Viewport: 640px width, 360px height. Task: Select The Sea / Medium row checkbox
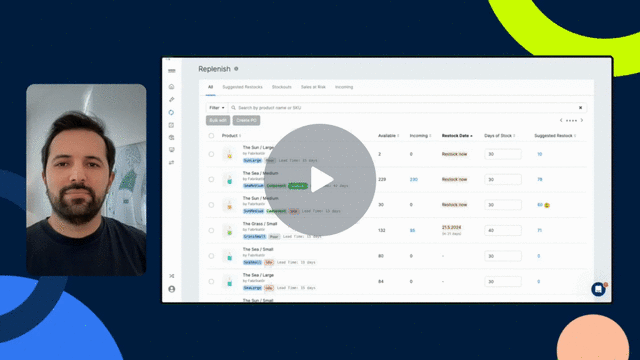coord(211,180)
